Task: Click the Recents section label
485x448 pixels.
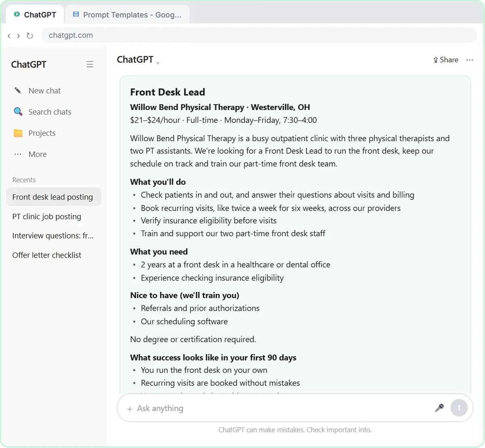Action: 24,180
